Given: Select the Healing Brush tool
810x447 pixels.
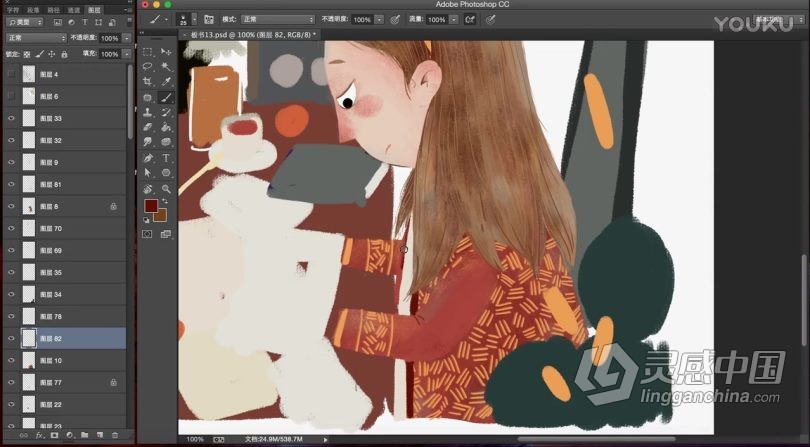Looking at the screenshot, I should click(x=148, y=97).
